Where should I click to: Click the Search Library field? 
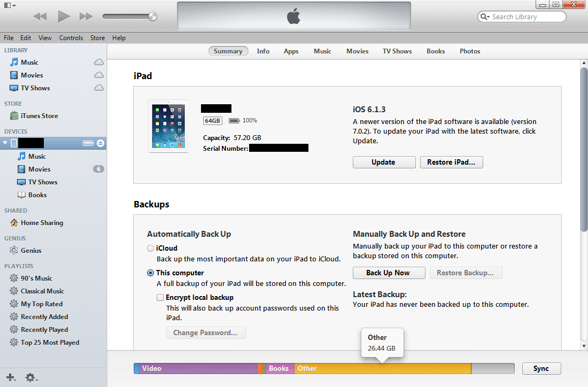click(x=522, y=17)
